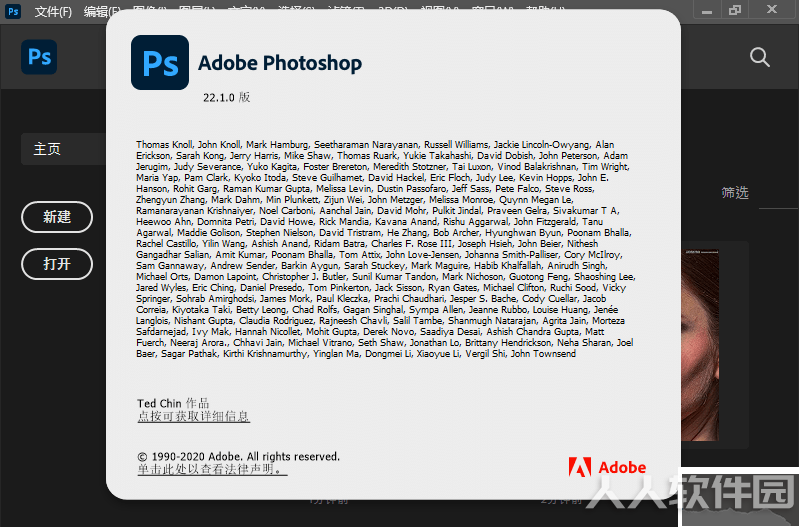This screenshot has height=527, width=799.
Task: Select the 主页 tab in the sidebar
Action: pyautogui.click(x=64, y=149)
